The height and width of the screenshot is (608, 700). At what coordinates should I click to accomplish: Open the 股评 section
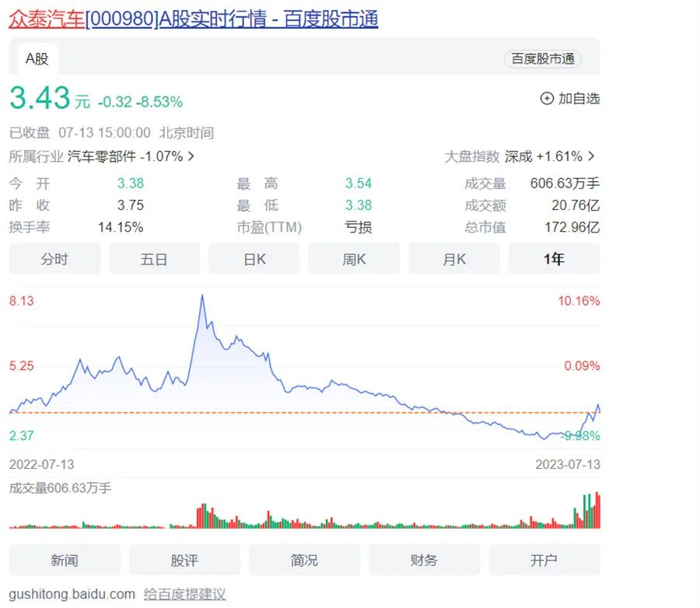(184, 560)
